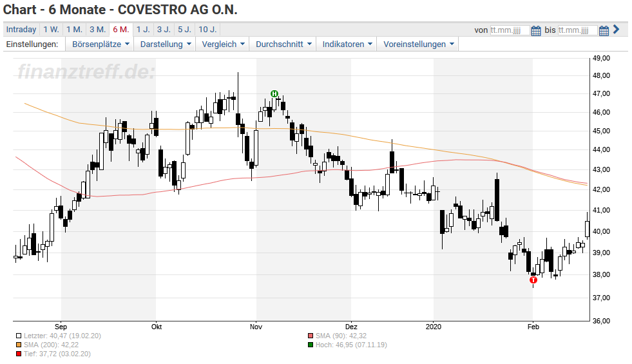Viewport: 632px width, 364px height.
Task: Open the 'von' date calendar picker icon
Action: point(535,31)
